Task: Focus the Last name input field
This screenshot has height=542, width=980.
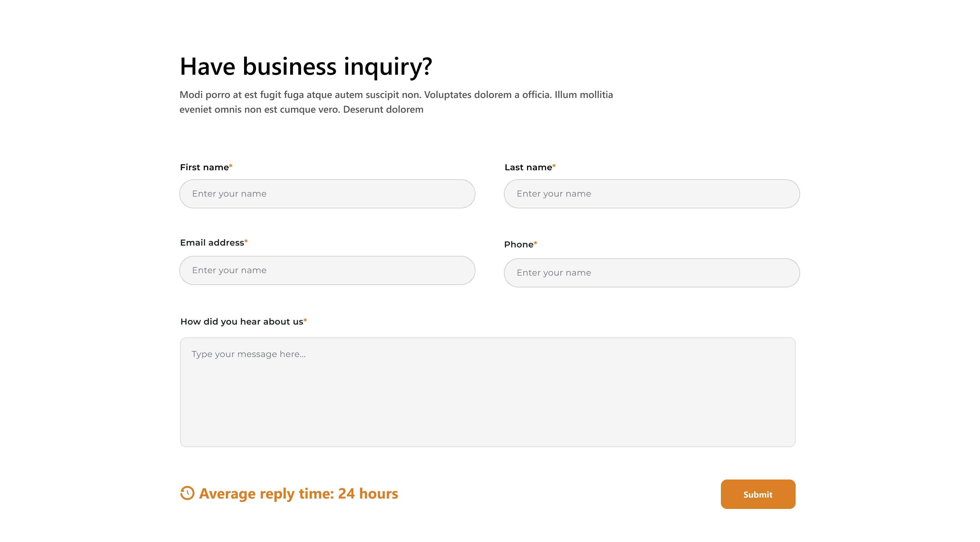Action: click(x=651, y=194)
